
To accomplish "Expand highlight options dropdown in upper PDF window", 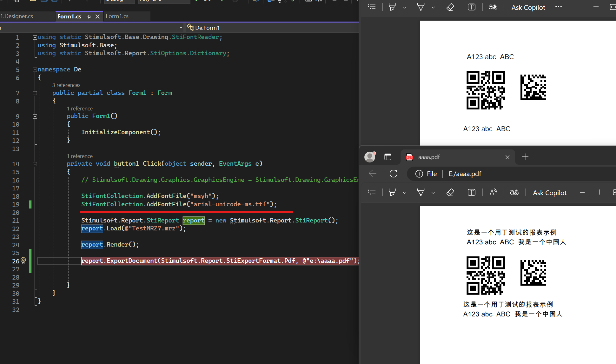I will click(405, 7).
